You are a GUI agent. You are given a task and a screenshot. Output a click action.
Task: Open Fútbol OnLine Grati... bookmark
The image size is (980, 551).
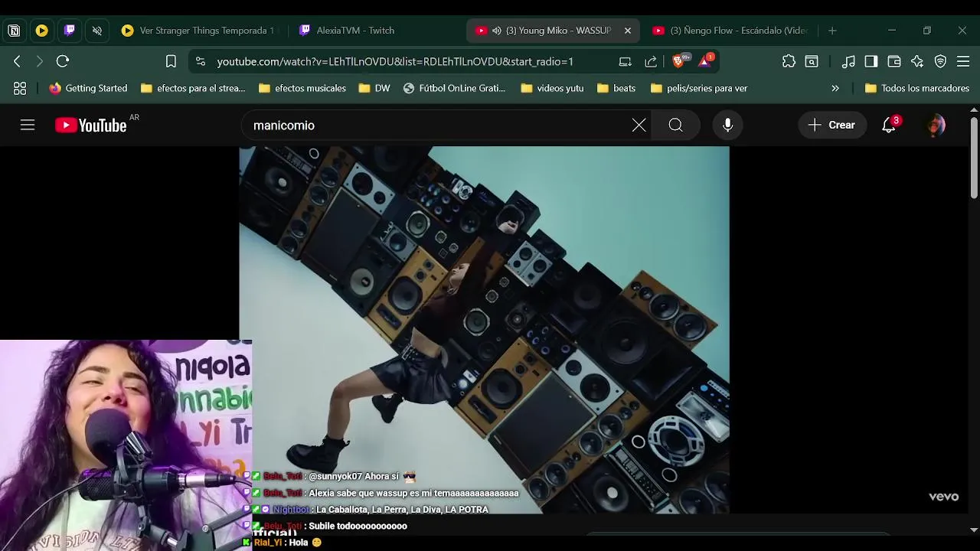tap(454, 88)
